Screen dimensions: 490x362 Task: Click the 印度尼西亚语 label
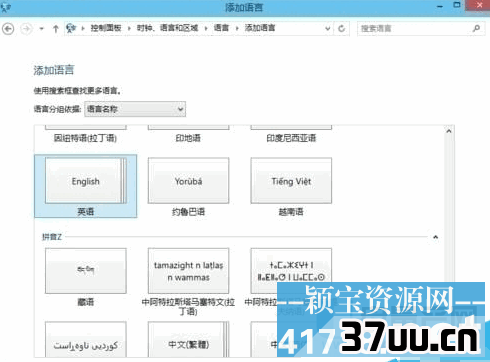(x=291, y=138)
